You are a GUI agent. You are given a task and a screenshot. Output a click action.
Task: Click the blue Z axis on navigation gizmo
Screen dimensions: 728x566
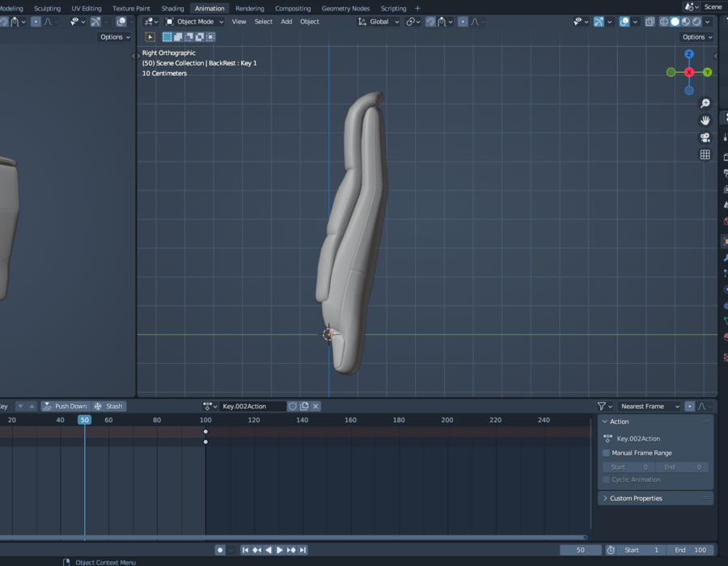[689, 54]
